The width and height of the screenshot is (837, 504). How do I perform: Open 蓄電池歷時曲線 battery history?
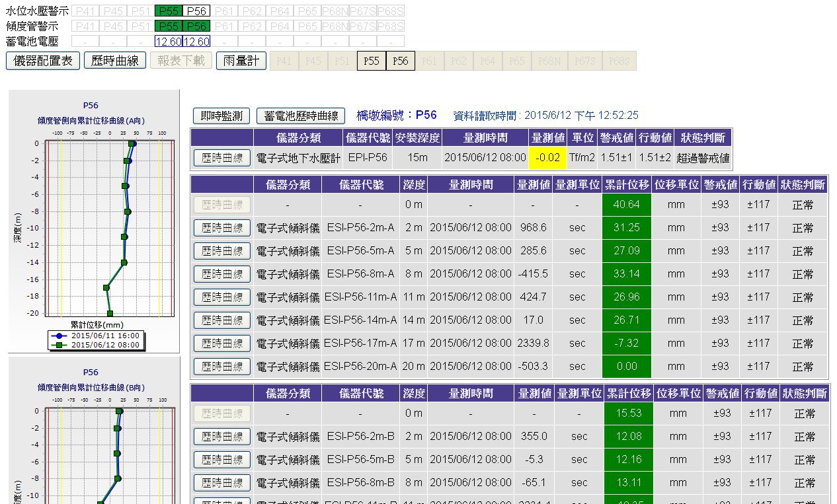click(x=301, y=116)
